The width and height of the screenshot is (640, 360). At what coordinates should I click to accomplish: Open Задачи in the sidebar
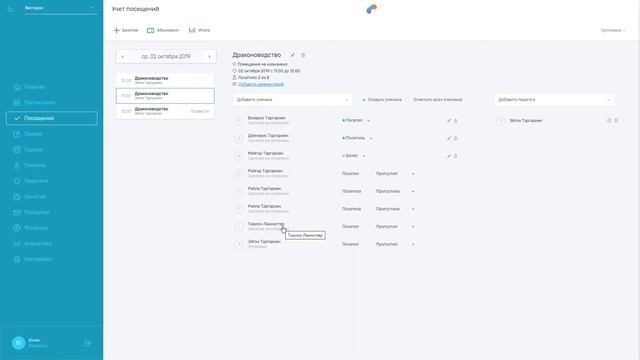click(28, 149)
